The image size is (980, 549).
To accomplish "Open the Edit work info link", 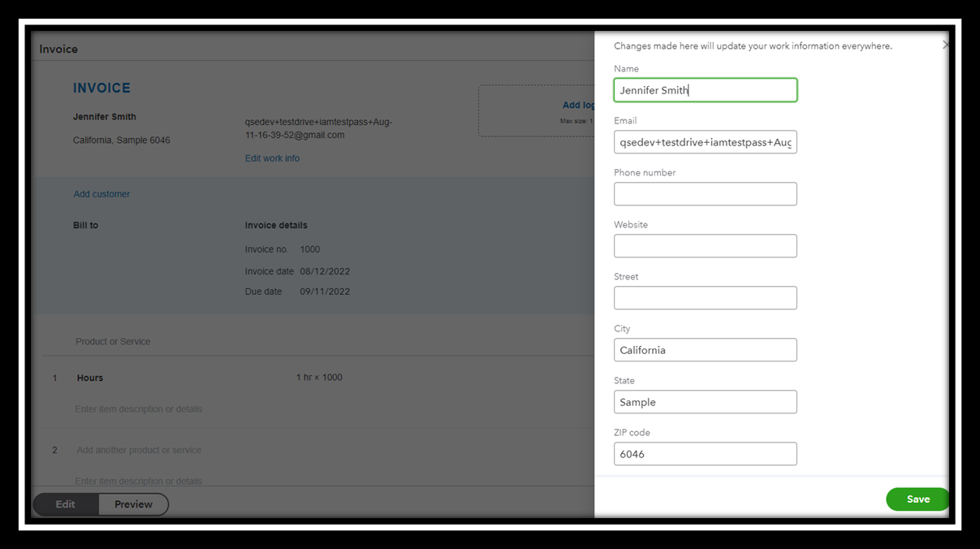I will [x=272, y=158].
